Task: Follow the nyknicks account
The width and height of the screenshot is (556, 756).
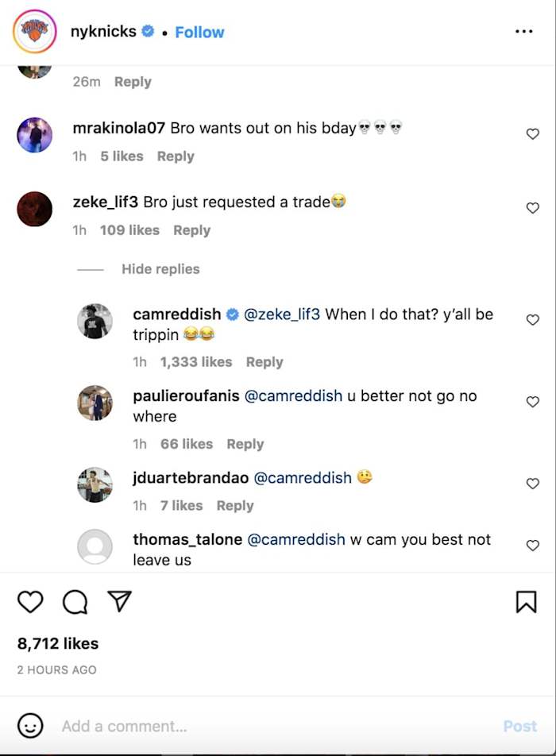Action: pos(199,33)
